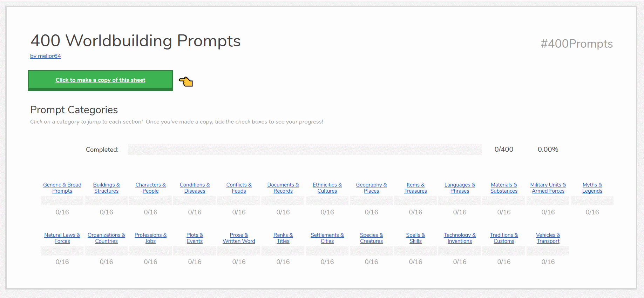Open the 'by melior64' author link

(46, 56)
